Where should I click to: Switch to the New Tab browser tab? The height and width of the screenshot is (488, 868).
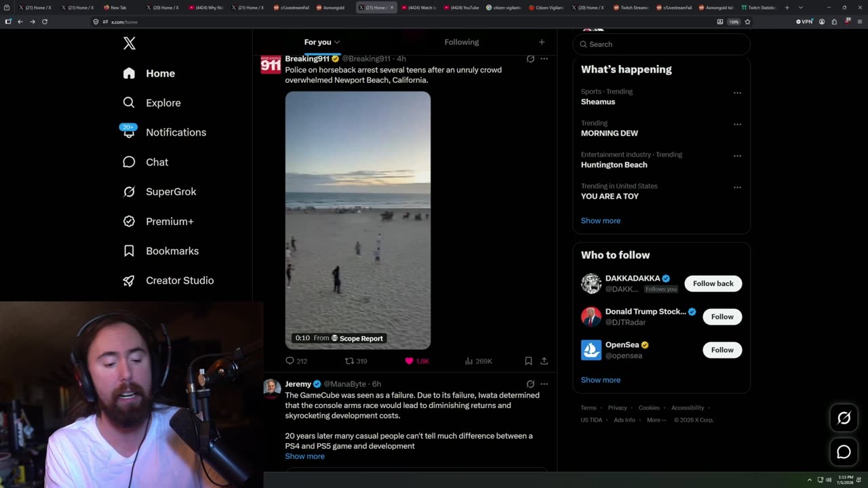coord(119,7)
